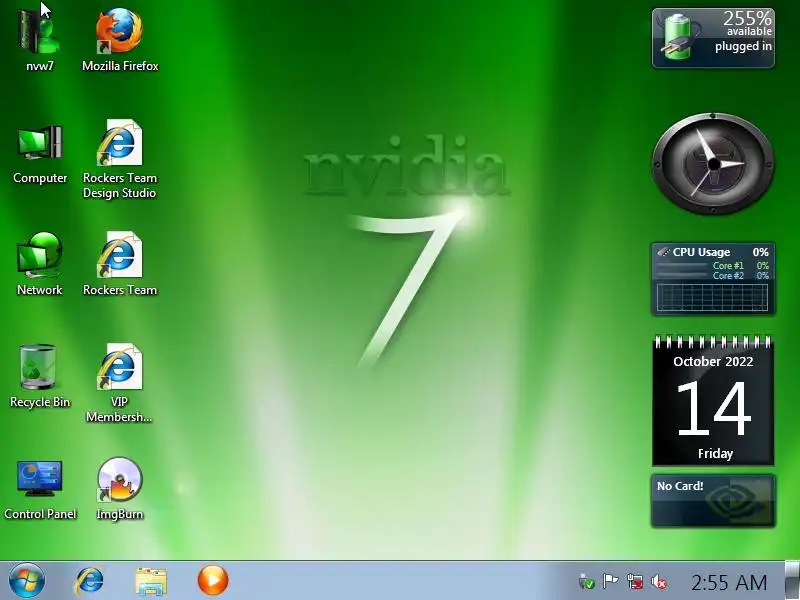The height and width of the screenshot is (600, 800).
Task: Click the CPU usage history graph
Action: coord(712,297)
